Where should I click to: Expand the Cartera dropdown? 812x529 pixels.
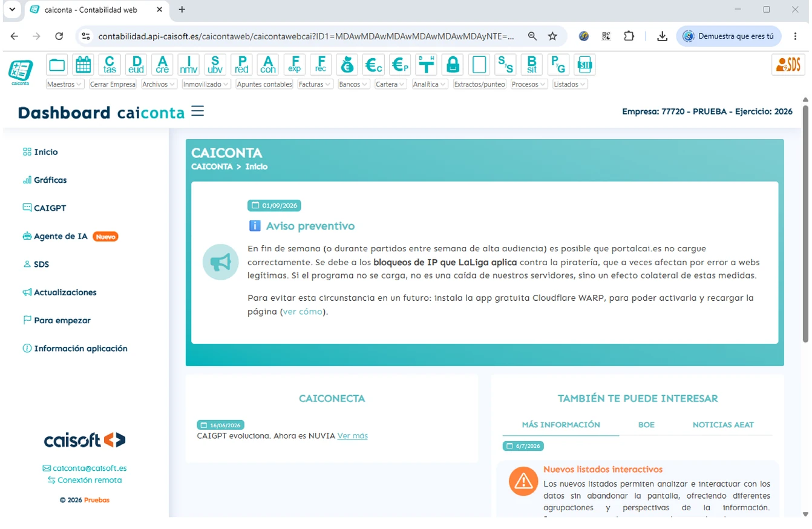tap(391, 84)
